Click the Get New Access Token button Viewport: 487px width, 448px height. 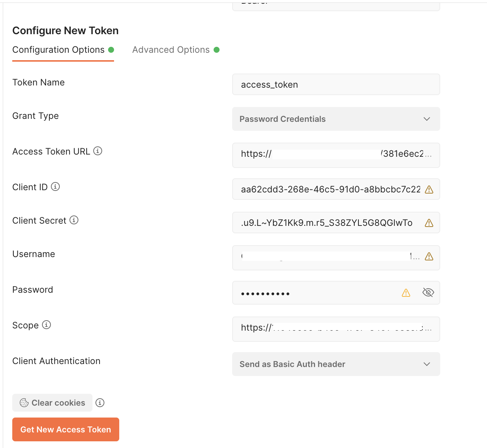coord(65,429)
